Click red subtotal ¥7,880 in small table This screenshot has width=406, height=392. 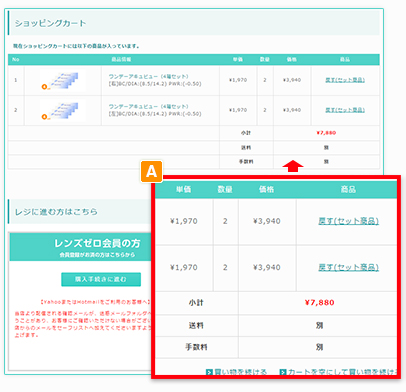click(x=326, y=133)
